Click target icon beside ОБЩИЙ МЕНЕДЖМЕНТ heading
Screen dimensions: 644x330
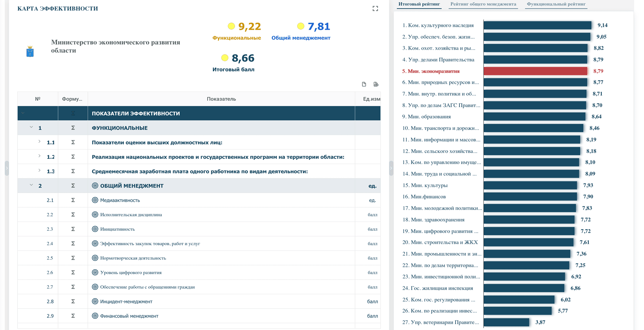[95, 186]
